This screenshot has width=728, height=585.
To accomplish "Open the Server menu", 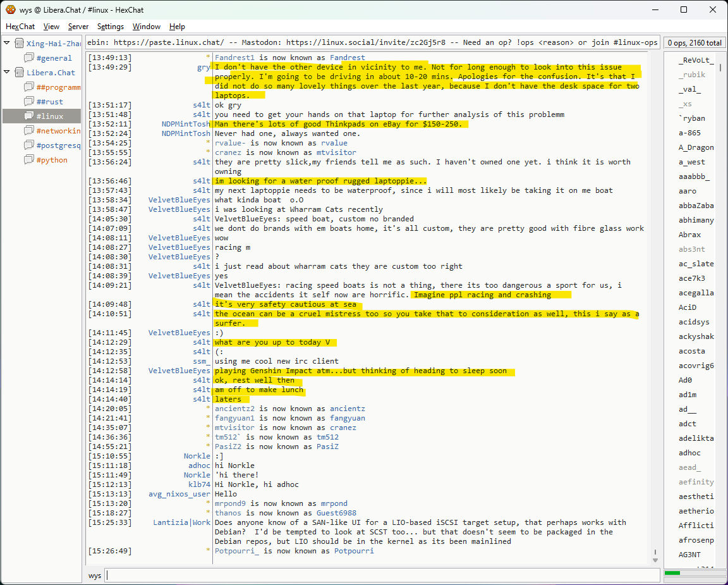I will click(78, 27).
